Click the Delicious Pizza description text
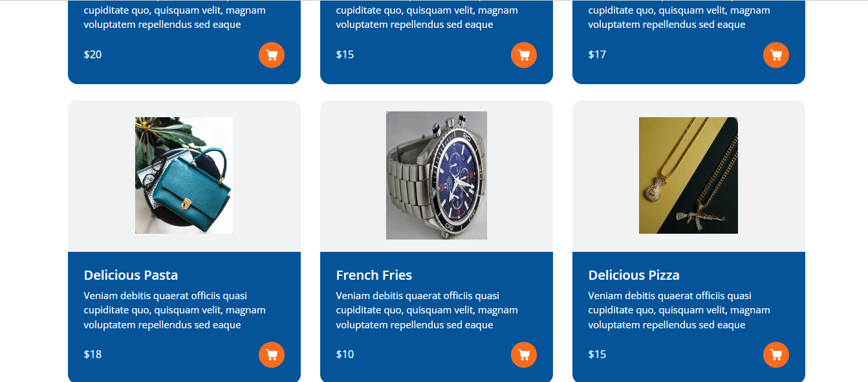 679,310
